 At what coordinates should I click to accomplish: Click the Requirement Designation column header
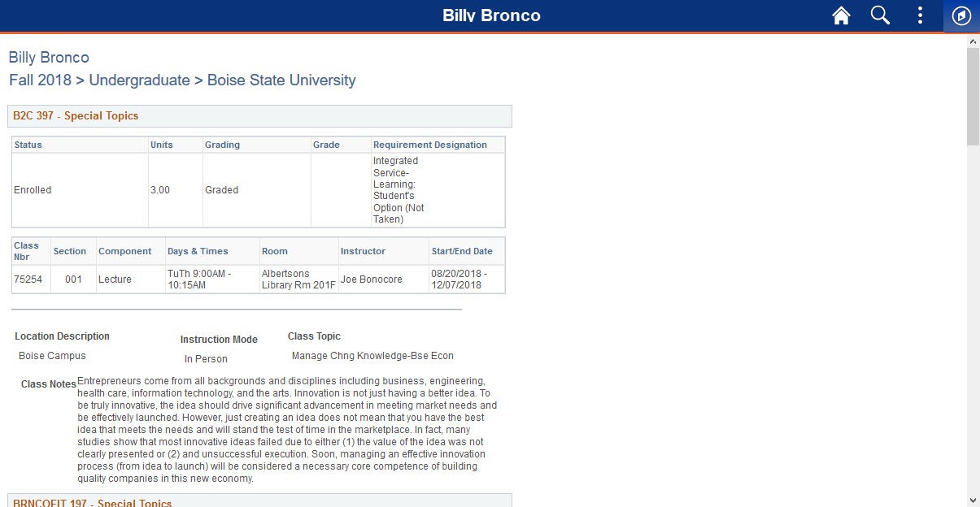(430, 145)
